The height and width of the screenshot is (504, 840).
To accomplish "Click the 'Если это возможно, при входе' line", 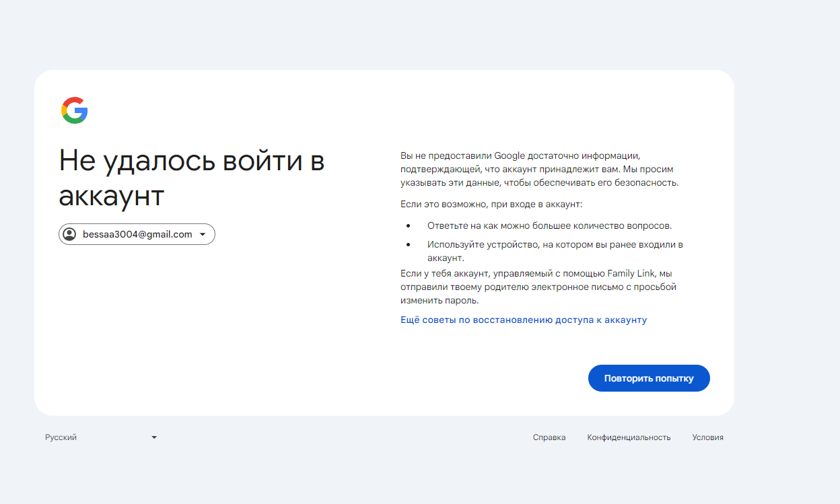I will coord(491,204).
